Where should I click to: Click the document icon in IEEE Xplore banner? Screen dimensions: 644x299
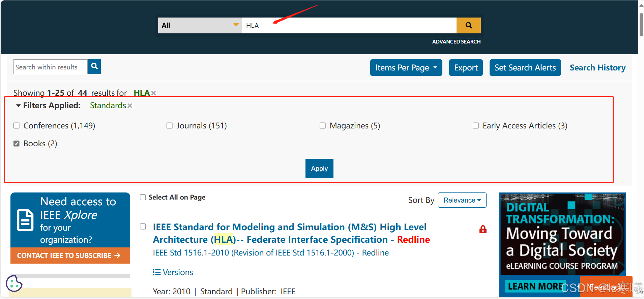click(25, 220)
